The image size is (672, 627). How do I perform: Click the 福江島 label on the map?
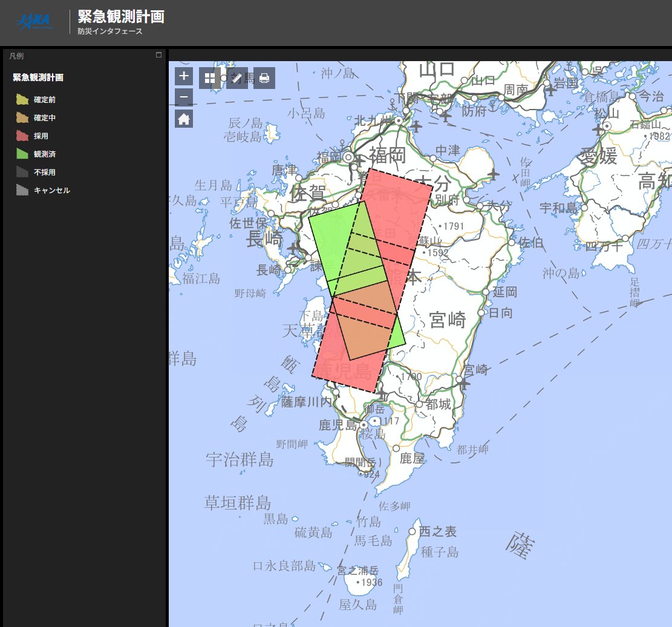(201, 279)
